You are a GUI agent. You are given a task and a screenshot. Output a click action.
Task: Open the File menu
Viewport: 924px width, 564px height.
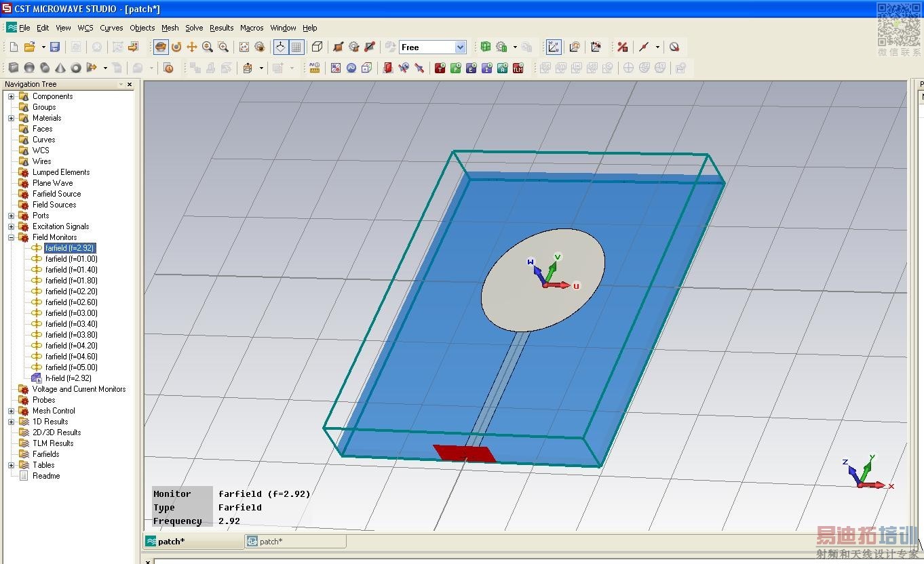coord(24,28)
